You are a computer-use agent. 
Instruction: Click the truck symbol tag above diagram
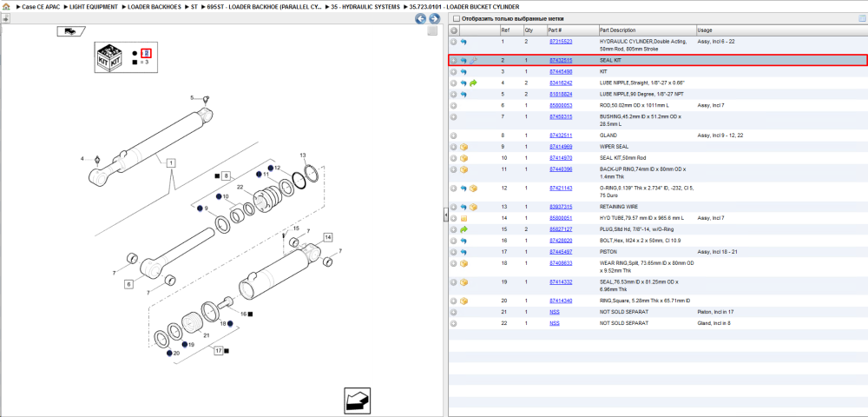69,31
